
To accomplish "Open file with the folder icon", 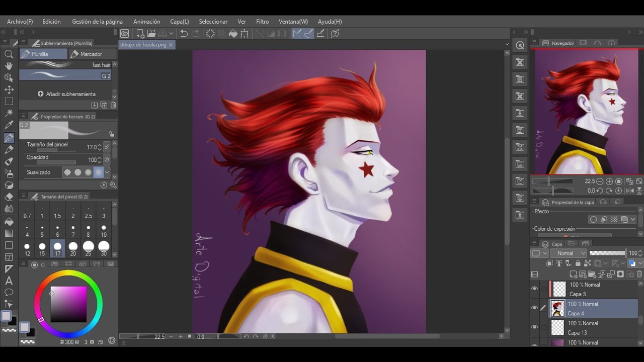I will pos(151,34).
